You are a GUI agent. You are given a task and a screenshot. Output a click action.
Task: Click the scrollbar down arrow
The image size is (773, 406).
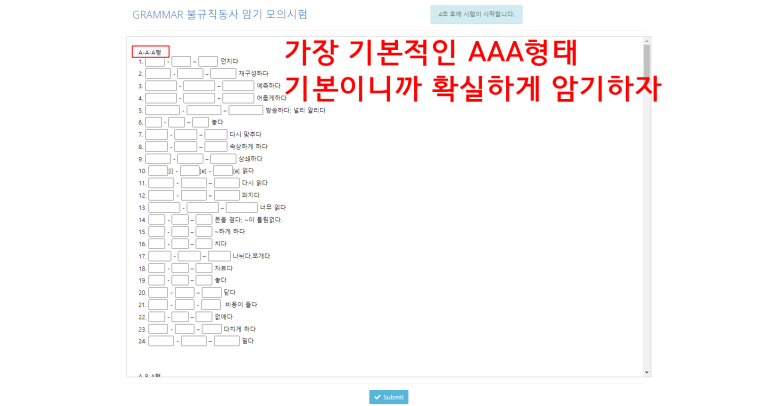tap(647, 372)
